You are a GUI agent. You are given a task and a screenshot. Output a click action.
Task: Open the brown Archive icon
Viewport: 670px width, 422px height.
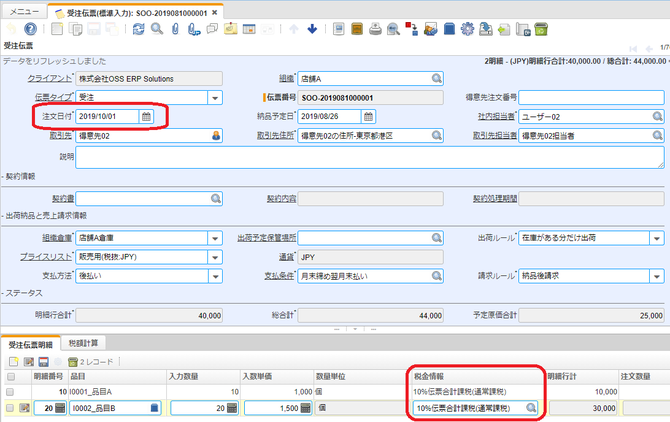(357, 29)
